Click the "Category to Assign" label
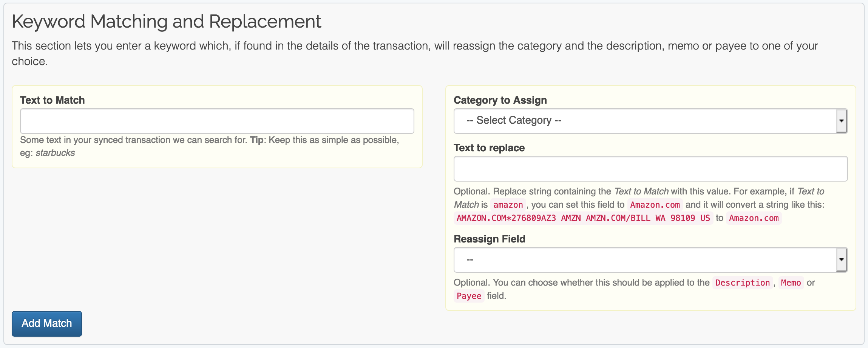The image size is (868, 348). click(x=500, y=100)
